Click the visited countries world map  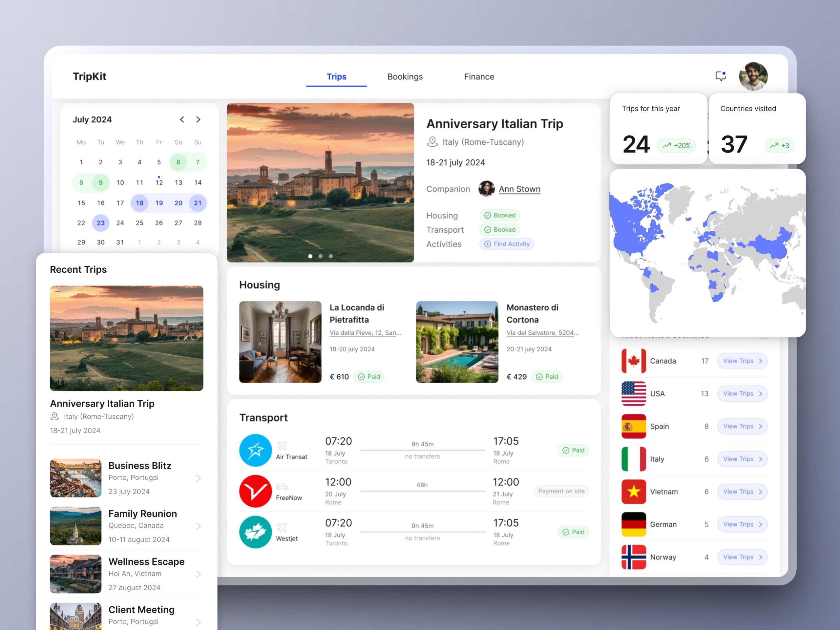pyautogui.click(x=708, y=253)
